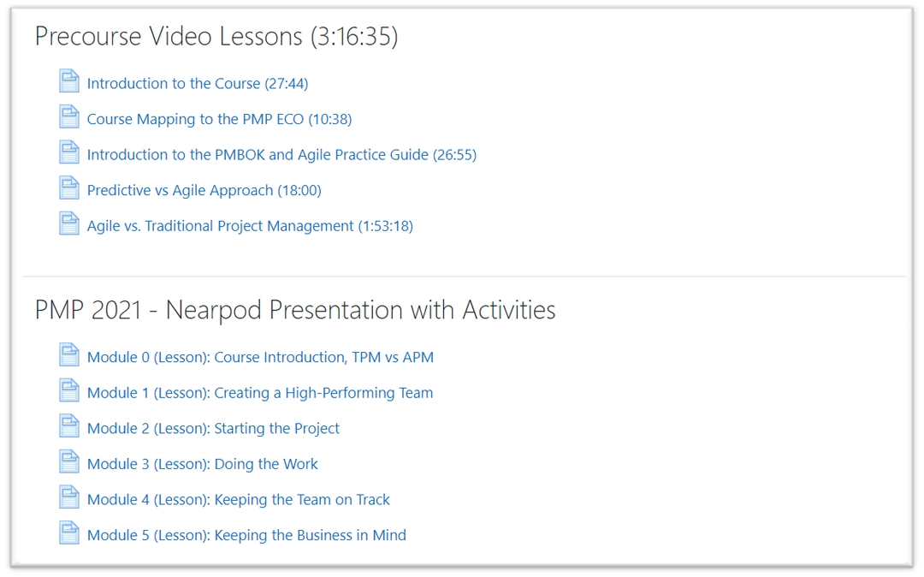This screenshot has width=924, height=577.
Task: Click the Module 1 lesson page icon
Action: pyautogui.click(x=68, y=391)
